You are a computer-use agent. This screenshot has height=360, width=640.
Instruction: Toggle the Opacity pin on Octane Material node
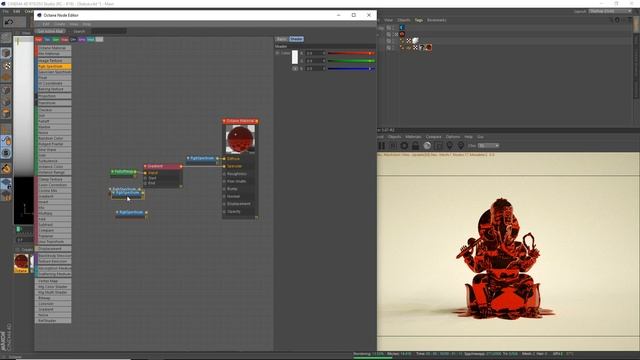point(224,211)
